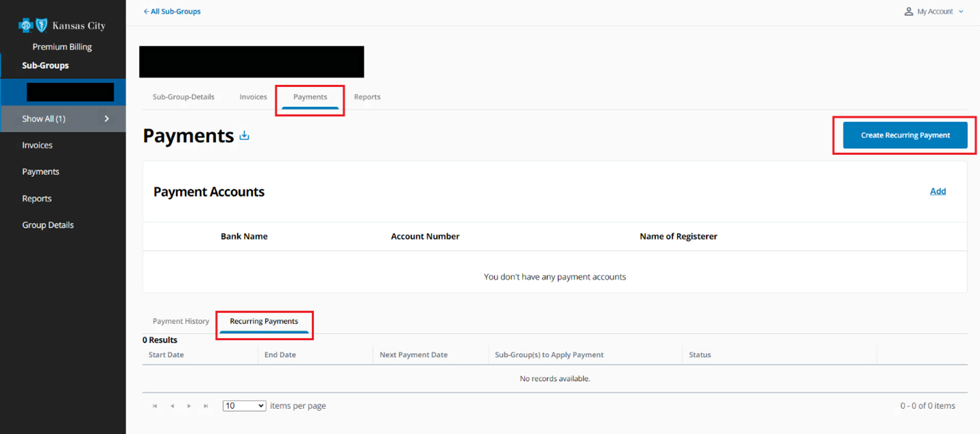Viewport: 980px width, 434px height.
Task: Switch to the Reports tab
Action: click(367, 97)
